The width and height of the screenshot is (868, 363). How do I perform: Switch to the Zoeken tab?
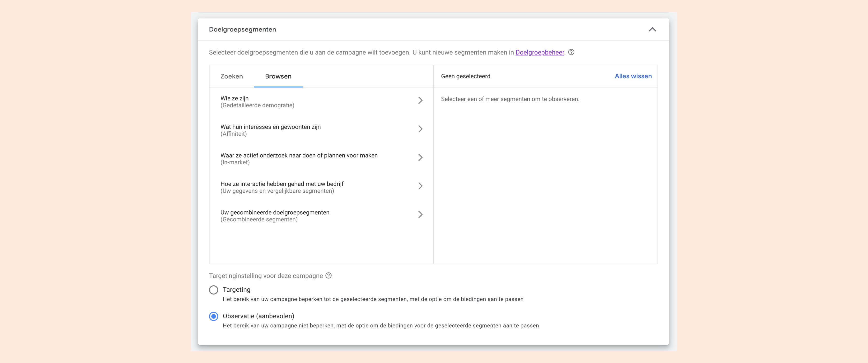coord(232,76)
